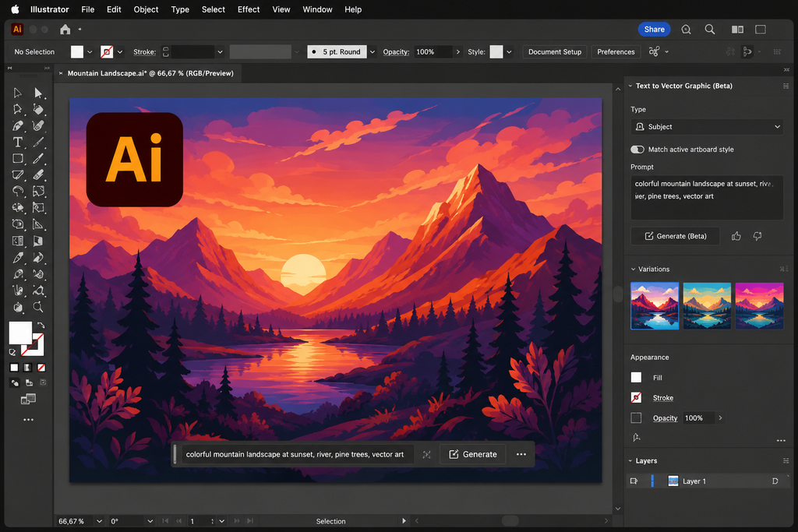The image size is (798, 532).
Task: Collapse the Variations section
Action: [633, 269]
